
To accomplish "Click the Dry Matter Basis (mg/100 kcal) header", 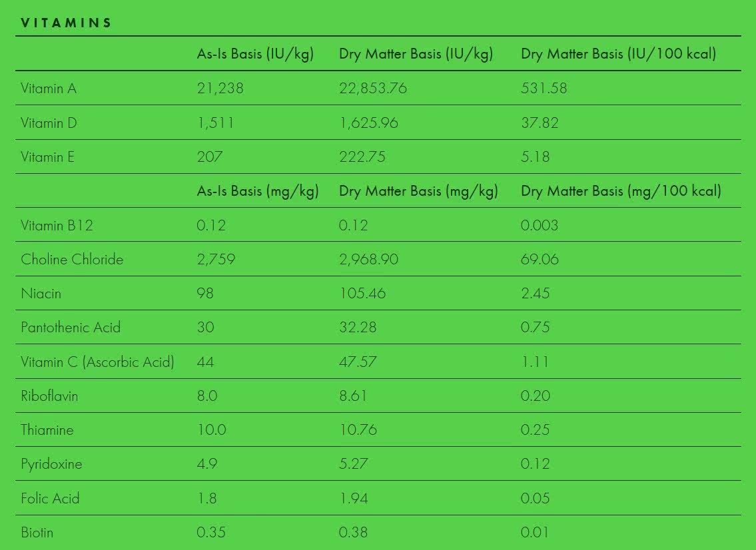I will pyautogui.click(x=621, y=191).
